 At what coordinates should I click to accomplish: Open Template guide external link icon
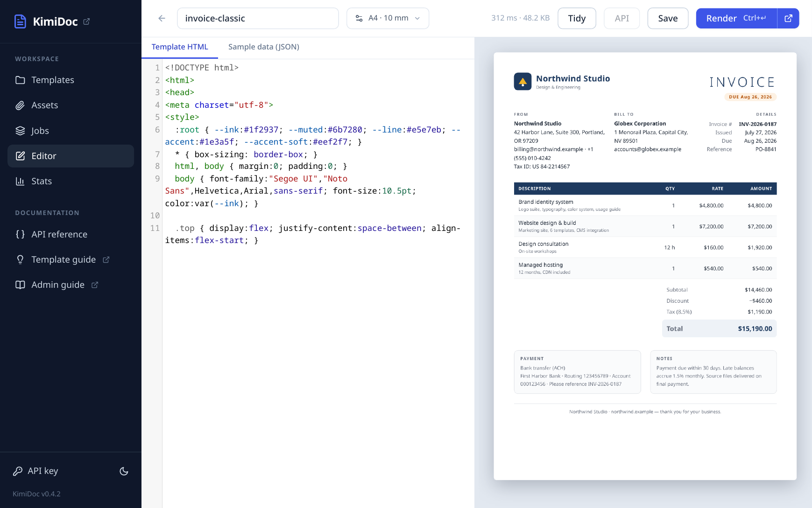tap(106, 259)
